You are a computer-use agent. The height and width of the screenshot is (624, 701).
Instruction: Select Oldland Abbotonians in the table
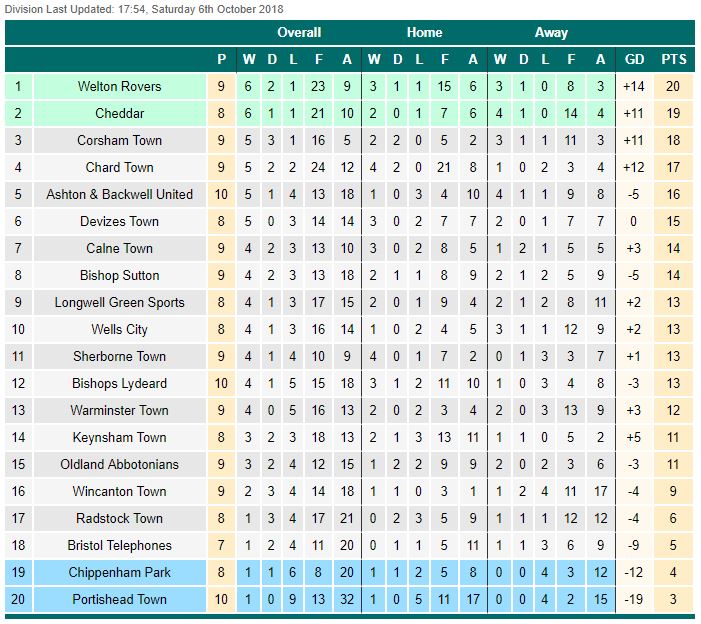pyautogui.click(x=119, y=464)
